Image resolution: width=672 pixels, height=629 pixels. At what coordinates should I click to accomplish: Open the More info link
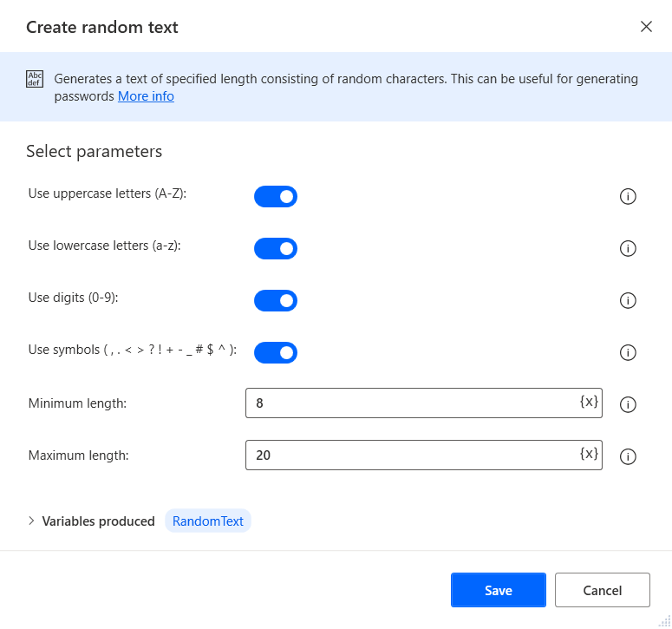pyautogui.click(x=147, y=96)
